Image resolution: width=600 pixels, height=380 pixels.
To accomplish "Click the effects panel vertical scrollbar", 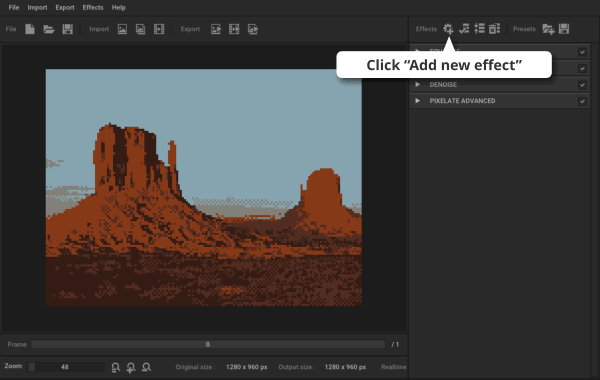I will [595, 210].
